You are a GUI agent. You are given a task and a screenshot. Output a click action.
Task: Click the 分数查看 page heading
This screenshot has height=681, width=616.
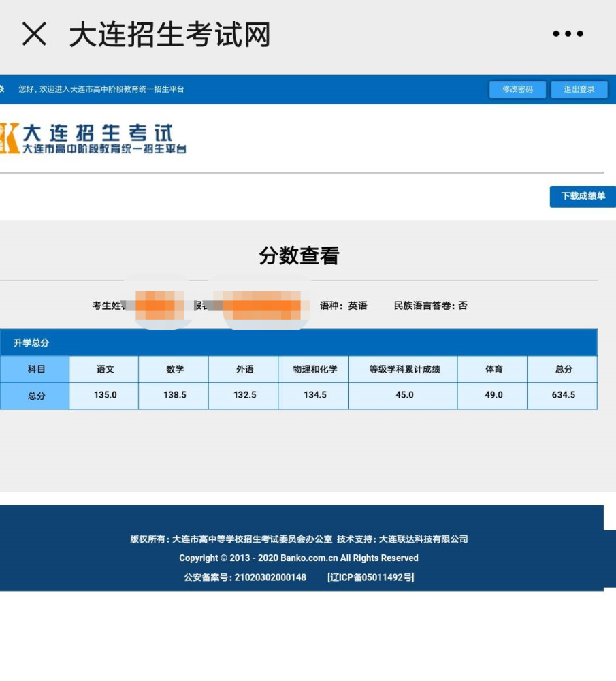click(299, 255)
